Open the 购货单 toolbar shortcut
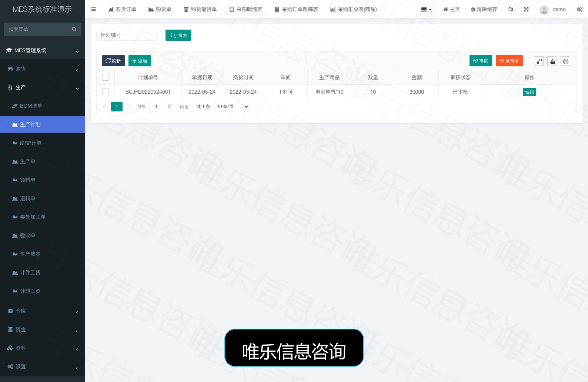Image resolution: width=588 pixels, height=382 pixels. click(160, 9)
